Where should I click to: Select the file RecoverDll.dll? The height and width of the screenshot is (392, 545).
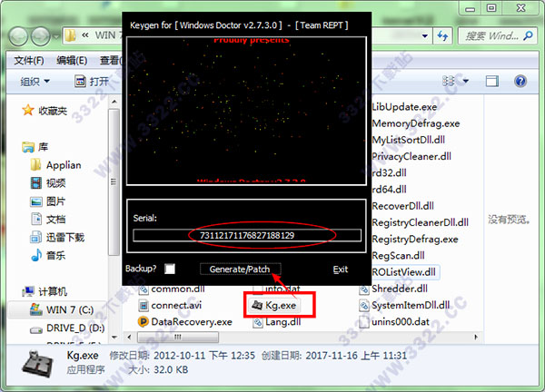(x=402, y=206)
